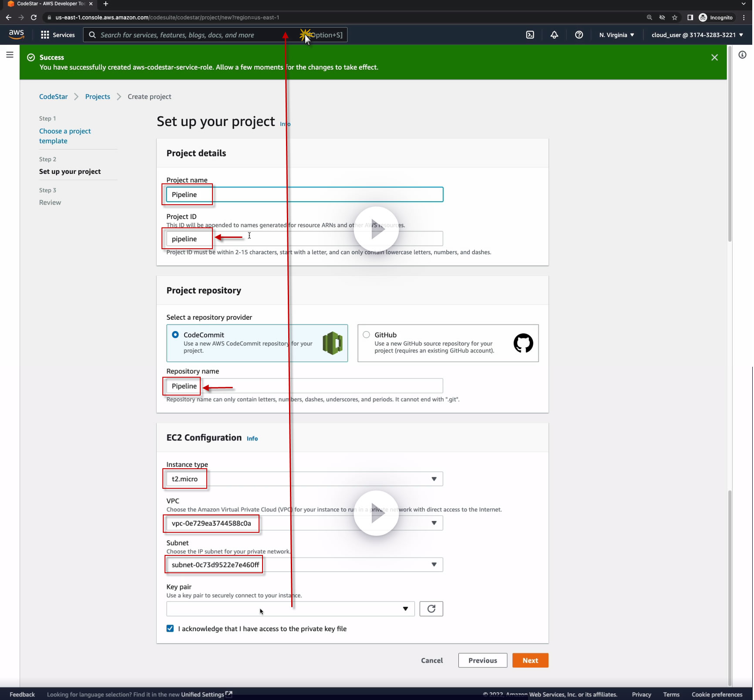Screen dimensions: 754x700
Task: Close the CodeStar browser tab
Action: coord(91,4)
